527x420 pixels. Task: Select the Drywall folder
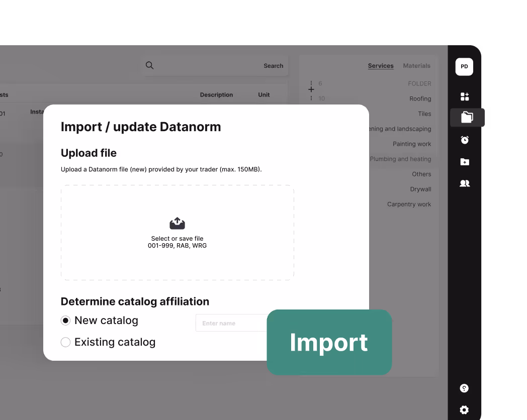point(420,189)
